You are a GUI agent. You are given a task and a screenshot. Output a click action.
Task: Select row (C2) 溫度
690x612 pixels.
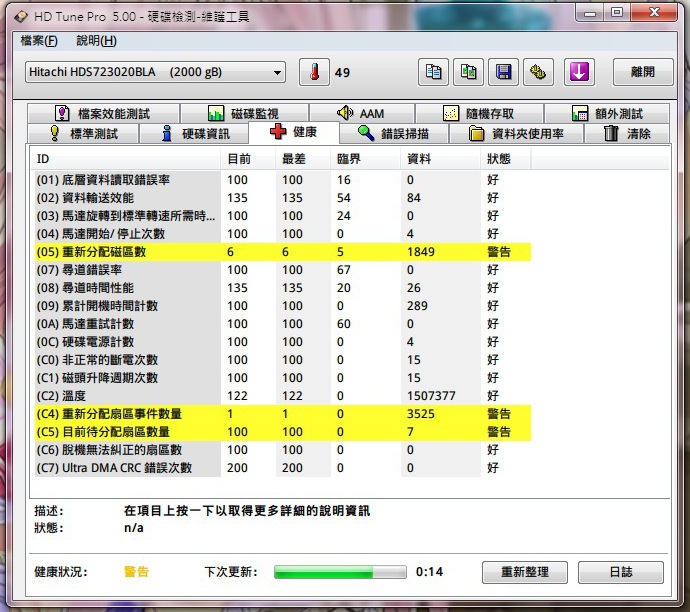(x=283, y=396)
